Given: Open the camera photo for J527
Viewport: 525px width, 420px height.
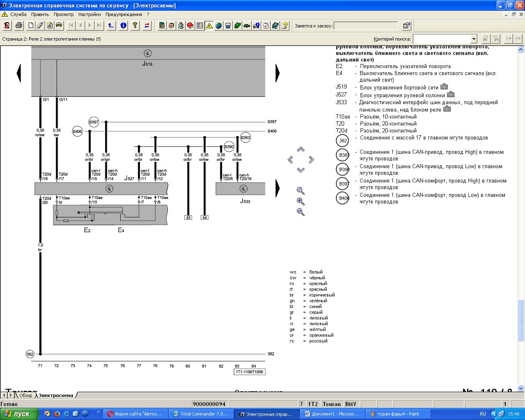Looking at the screenshot, I should click(x=451, y=94).
